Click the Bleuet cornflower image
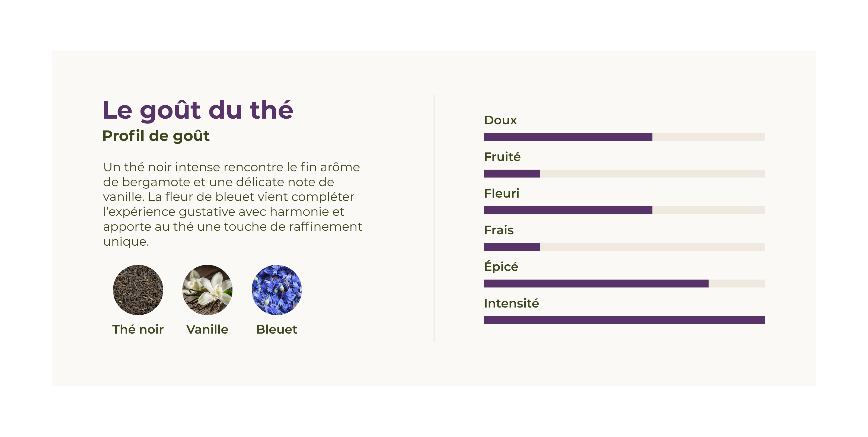Screen dimensions: 868x437 (x=277, y=290)
